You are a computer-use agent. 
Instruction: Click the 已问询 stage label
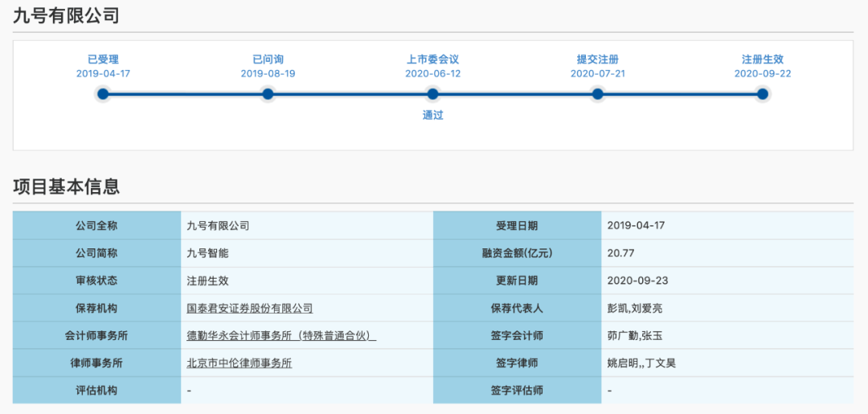tap(268, 59)
